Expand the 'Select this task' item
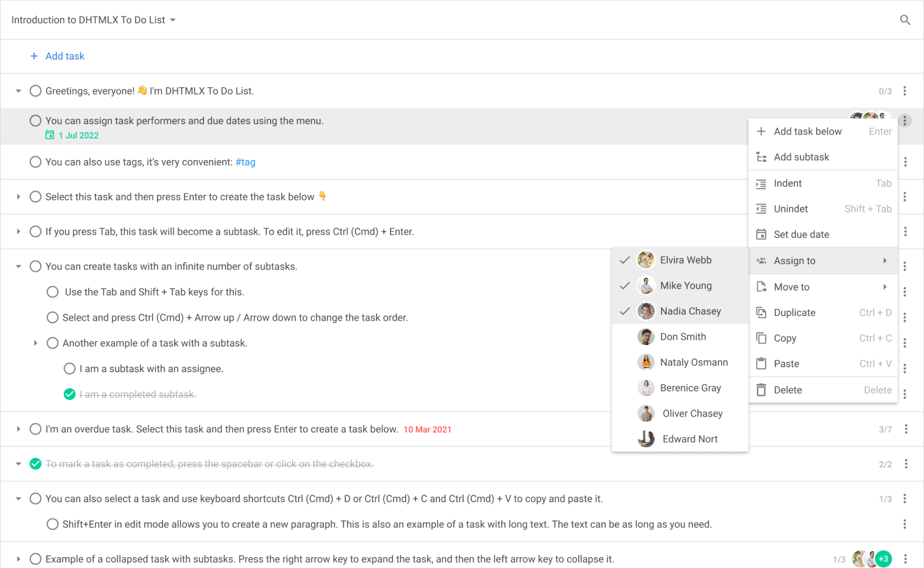The image size is (924, 568). (18, 197)
